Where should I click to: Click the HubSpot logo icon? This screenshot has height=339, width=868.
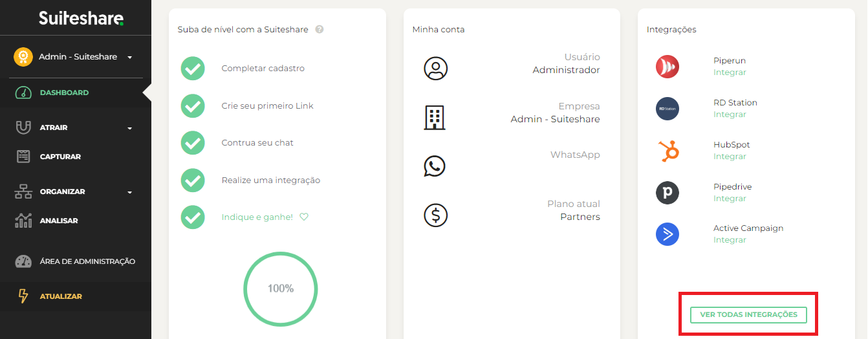point(667,151)
